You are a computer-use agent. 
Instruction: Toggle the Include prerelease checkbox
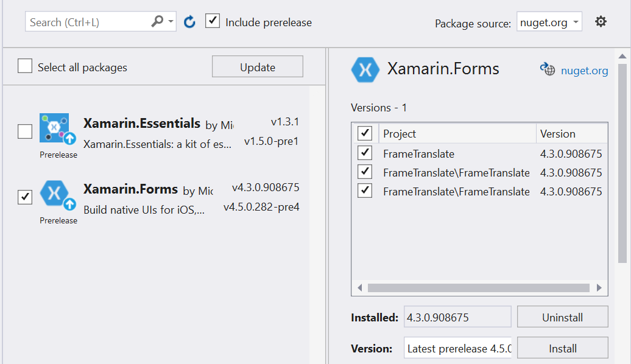pyautogui.click(x=213, y=21)
